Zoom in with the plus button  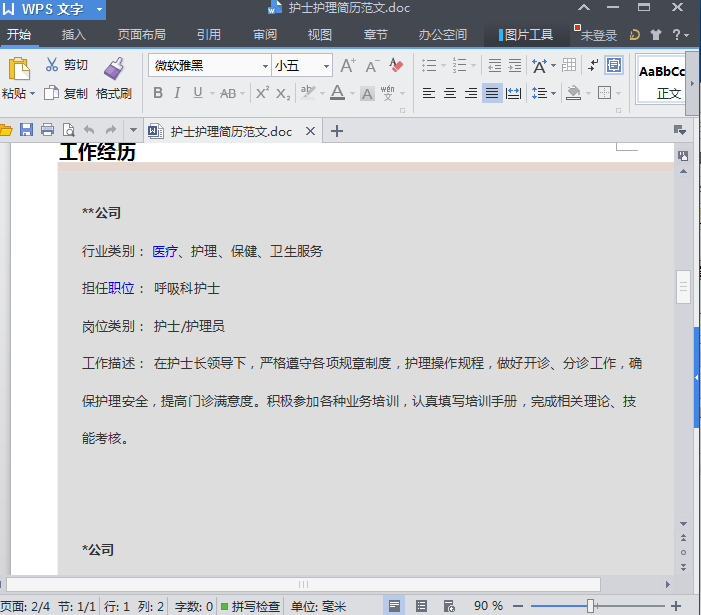coord(676,607)
